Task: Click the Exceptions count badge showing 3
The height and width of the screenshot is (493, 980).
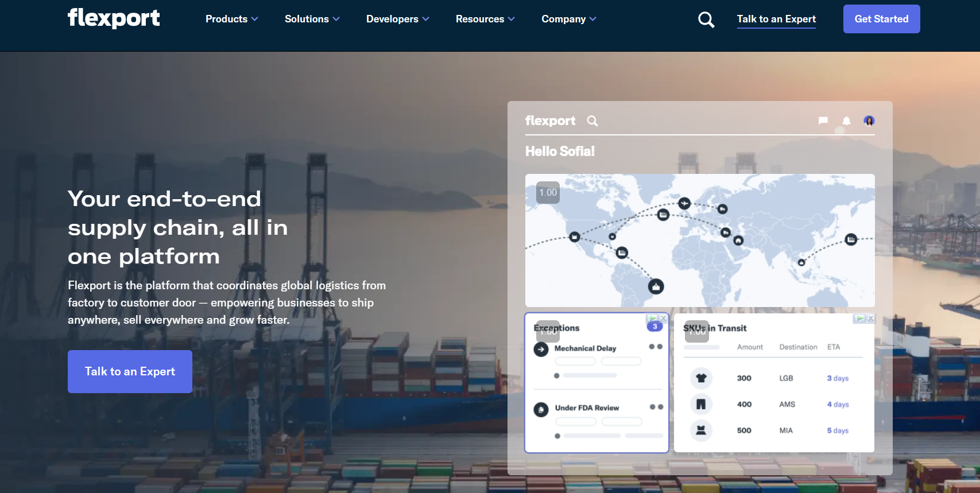Action: pyautogui.click(x=654, y=327)
